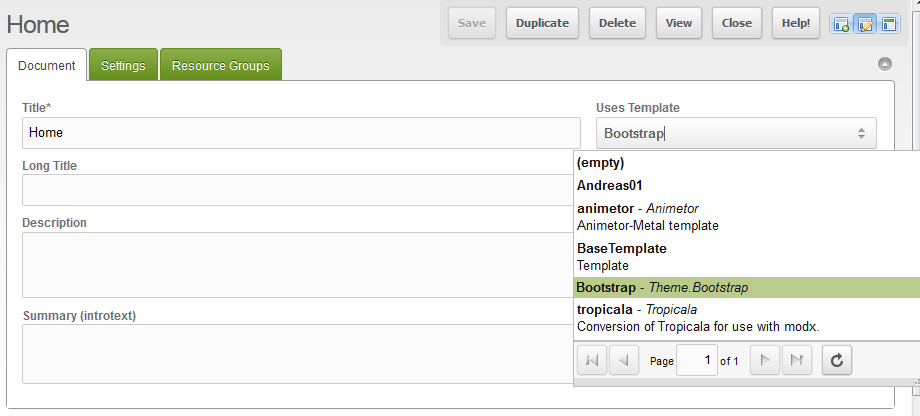Open the Uses Template dropdown arrow
Image resolution: width=920 pixels, height=416 pixels.
pos(861,133)
